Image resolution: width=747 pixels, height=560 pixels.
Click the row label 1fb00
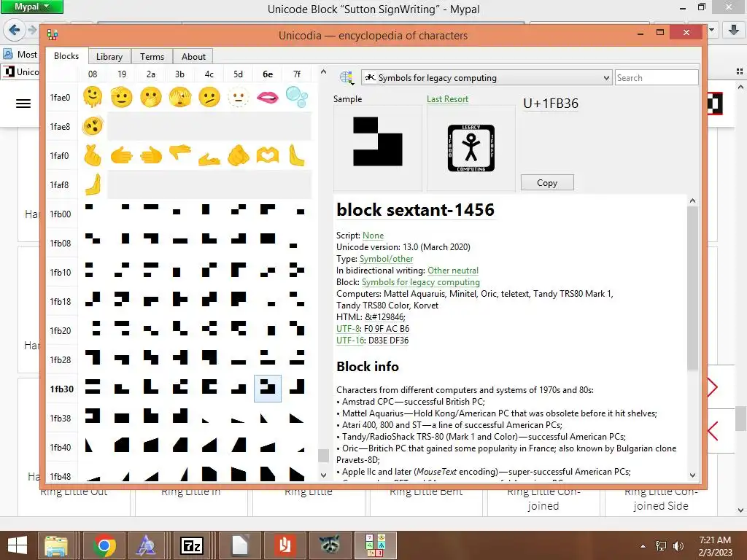pos(61,214)
